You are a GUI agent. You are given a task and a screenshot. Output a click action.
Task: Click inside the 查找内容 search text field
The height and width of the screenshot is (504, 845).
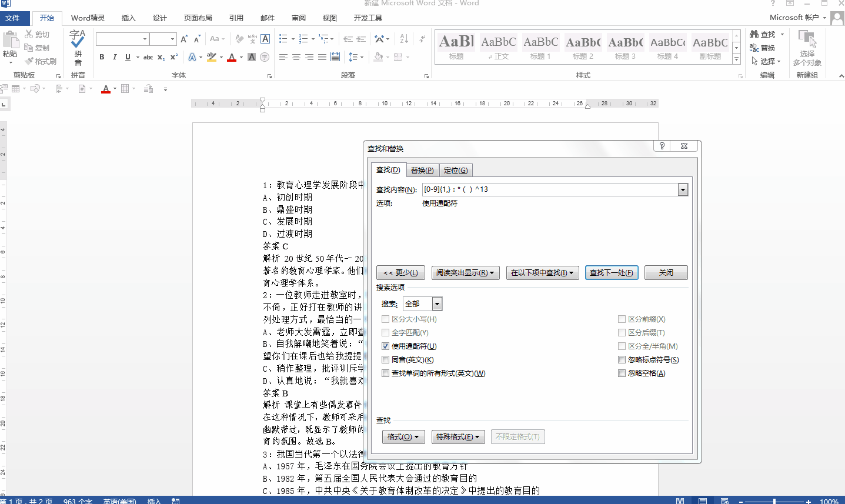(x=550, y=189)
